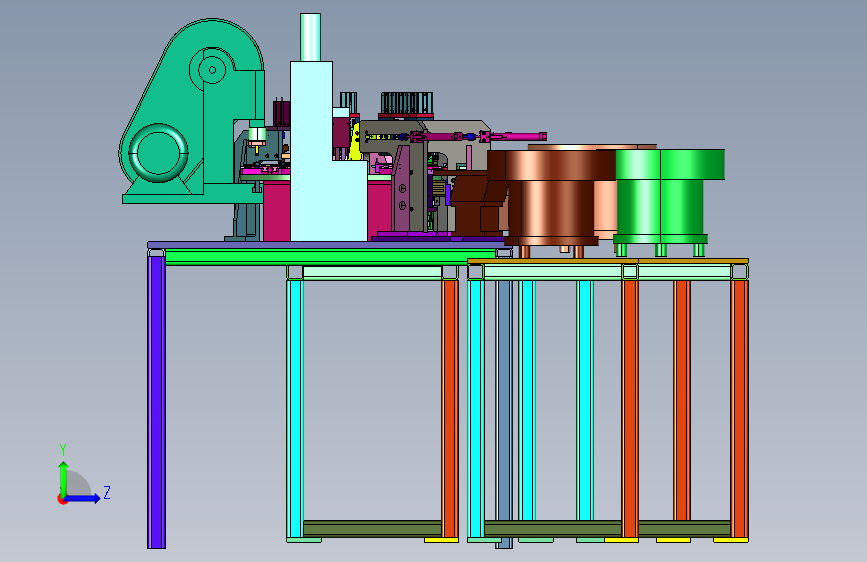Click the "Z" axis label
Image resolution: width=867 pixels, height=562 pixels.
107,492
